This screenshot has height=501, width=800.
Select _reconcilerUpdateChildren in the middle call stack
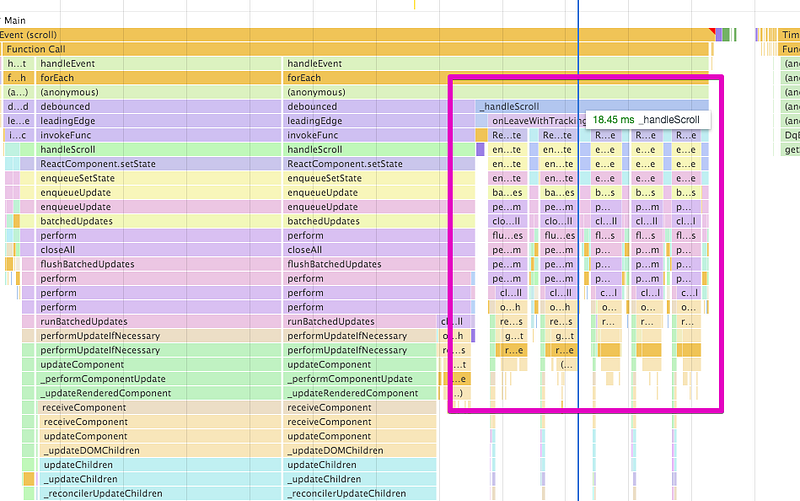click(360, 492)
